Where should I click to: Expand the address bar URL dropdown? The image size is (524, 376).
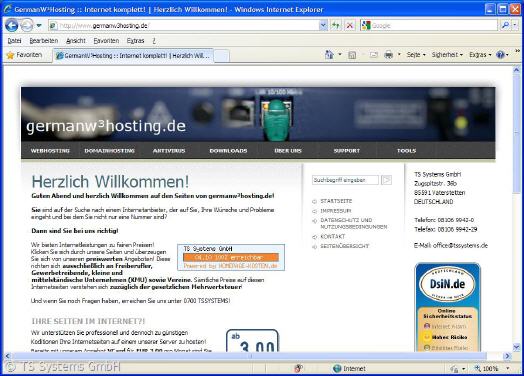coord(323,25)
